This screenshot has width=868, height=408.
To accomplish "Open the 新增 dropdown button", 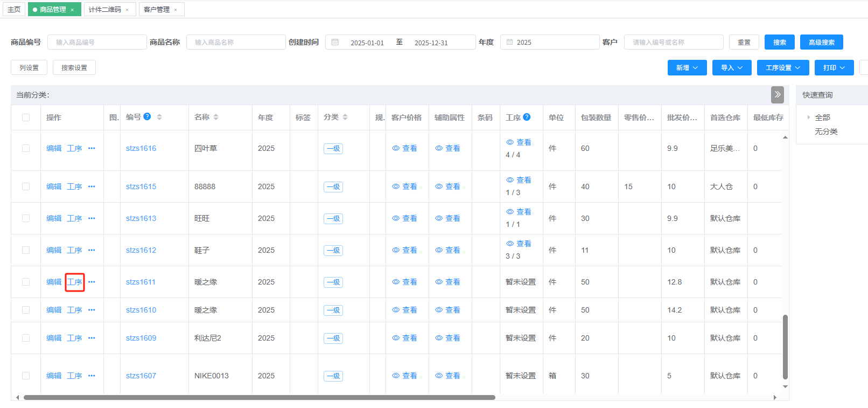I will click(687, 68).
